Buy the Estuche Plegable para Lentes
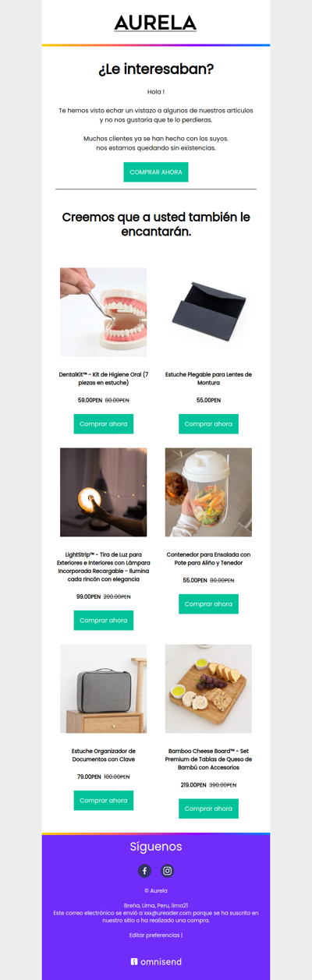 click(208, 424)
